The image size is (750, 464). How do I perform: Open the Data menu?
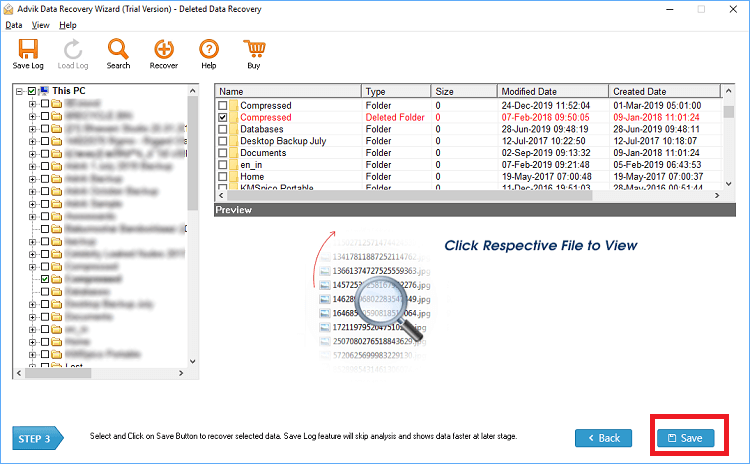point(13,25)
